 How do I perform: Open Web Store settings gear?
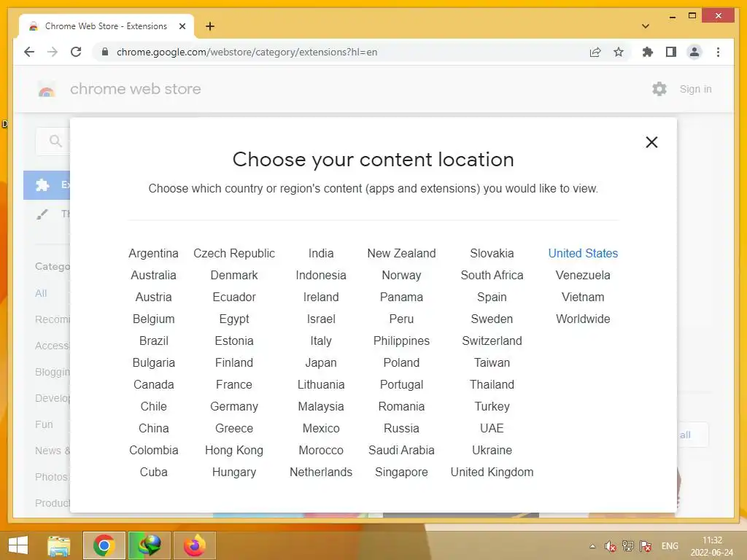(659, 89)
